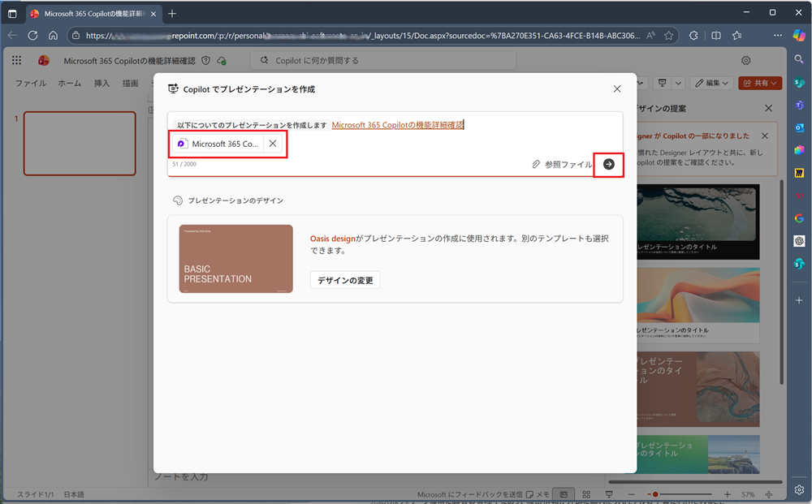Viewport: 812px width, 504px height.
Task: Start the slideshow from the status bar icon
Action: click(609, 493)
